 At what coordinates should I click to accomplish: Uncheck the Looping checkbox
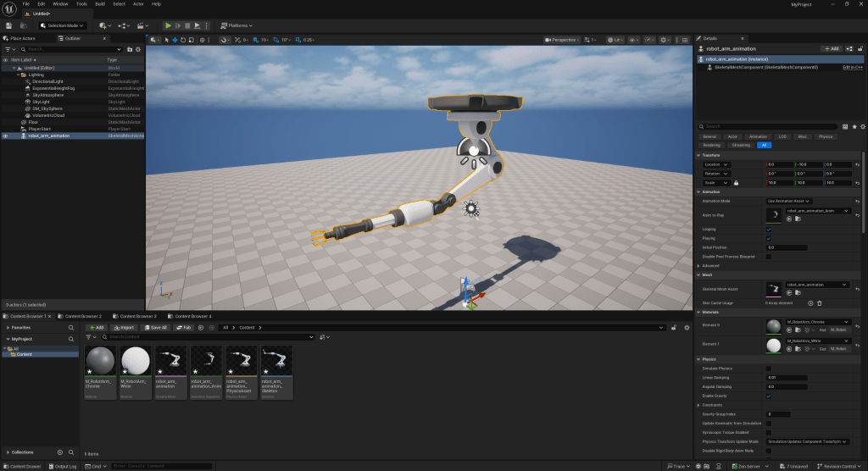coord(769,230)
